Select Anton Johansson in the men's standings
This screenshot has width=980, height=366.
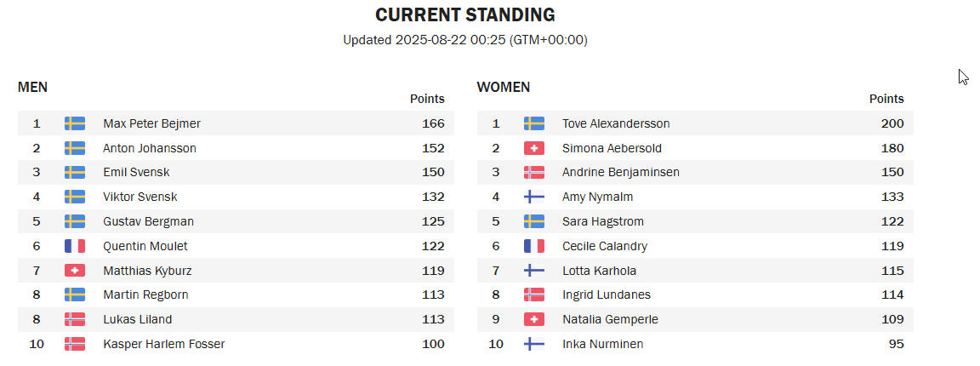click(x=150, y=148)
